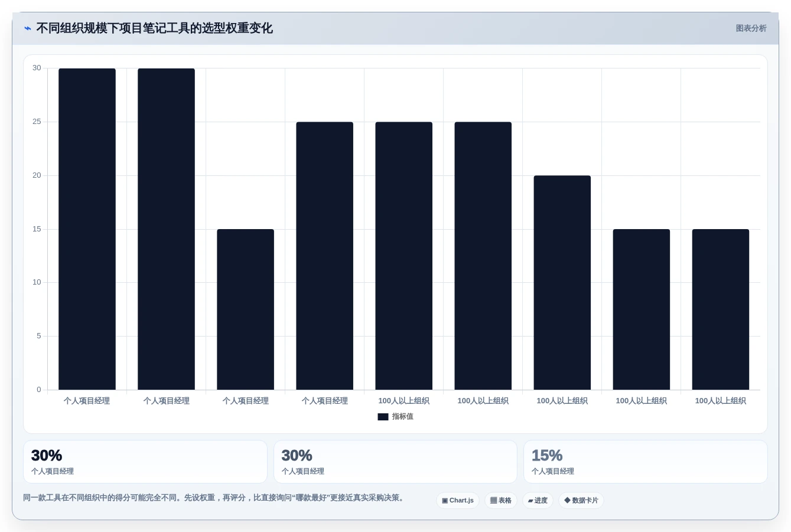This screenshot has height=532, width=791.
Task: Click the y-axis label 5
Action: [39, 336]
